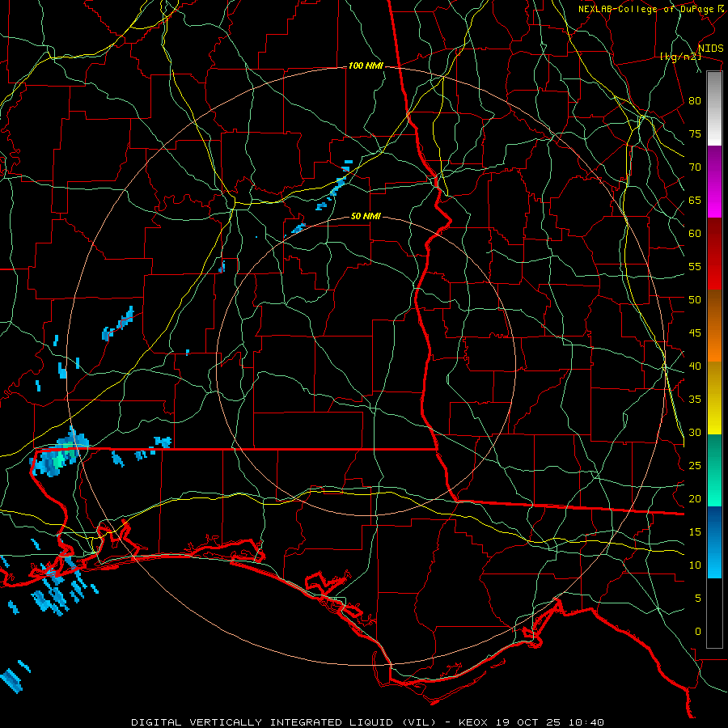728x728 pixels.
Task: Click the 100 NMI range ring label
Action: (x=366, y=66)
